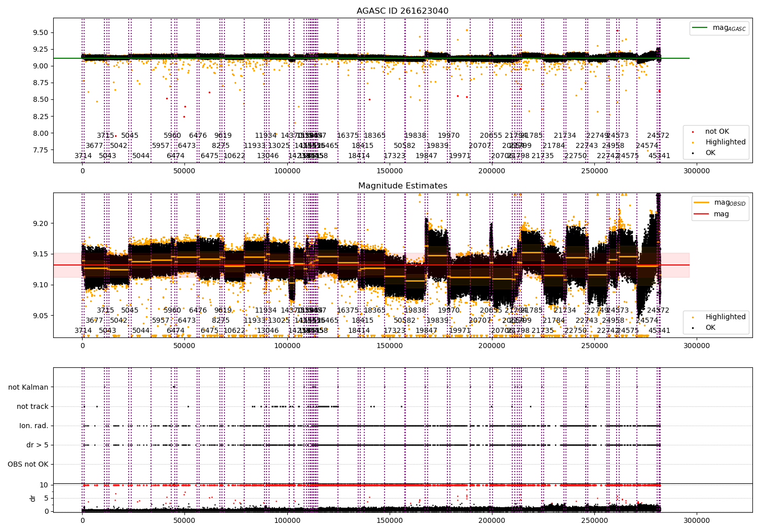Screen dimensions: 760x532
Task: Click the 'Ion. rad.' row label
Action: click(x=34, y=426)
